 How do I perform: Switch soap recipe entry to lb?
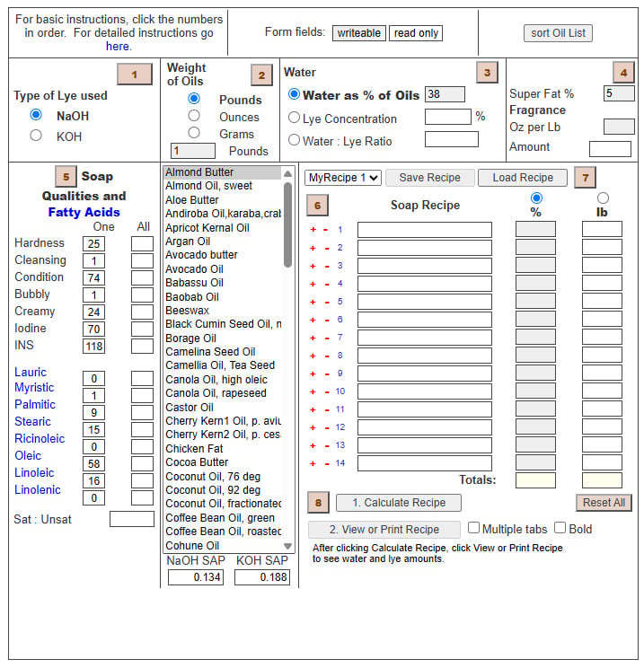coord(603,198)
